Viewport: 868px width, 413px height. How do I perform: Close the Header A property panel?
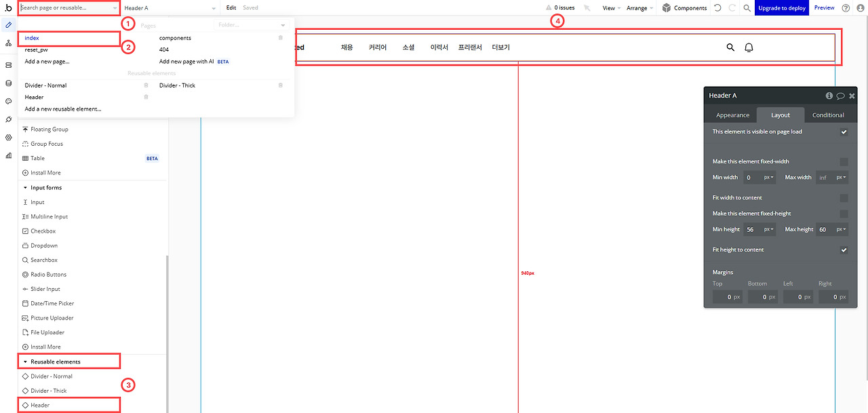pos(852,96)
